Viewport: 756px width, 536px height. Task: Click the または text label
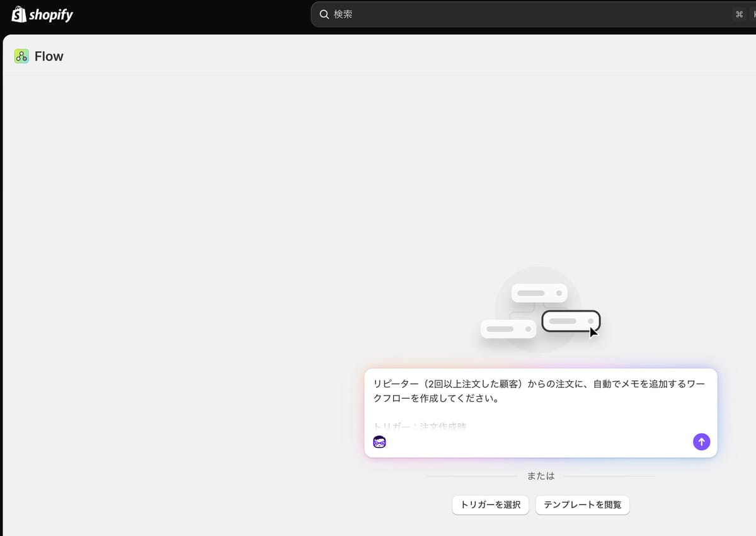(x=541, y=476)
